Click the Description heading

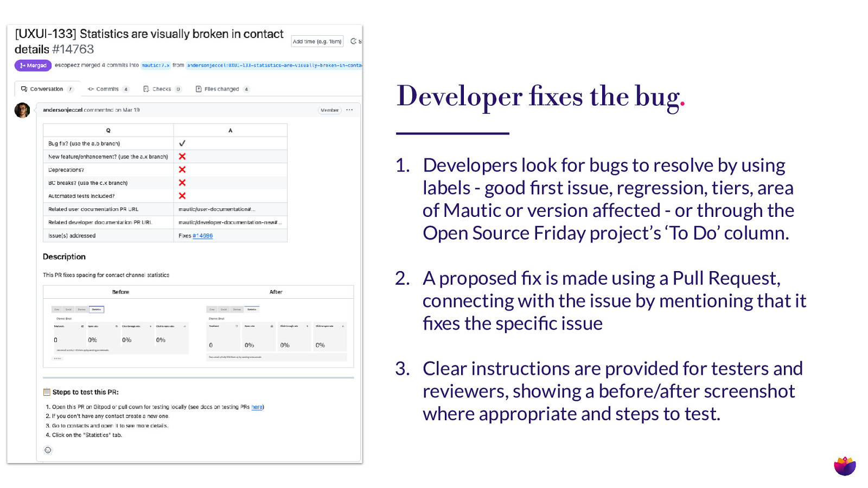pos(64,257)
